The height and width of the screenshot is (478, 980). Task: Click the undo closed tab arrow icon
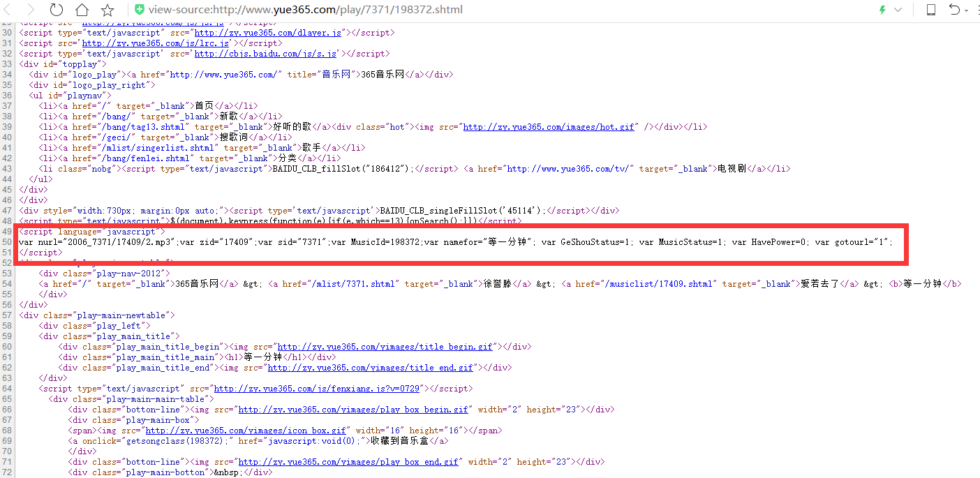(954, 10)
